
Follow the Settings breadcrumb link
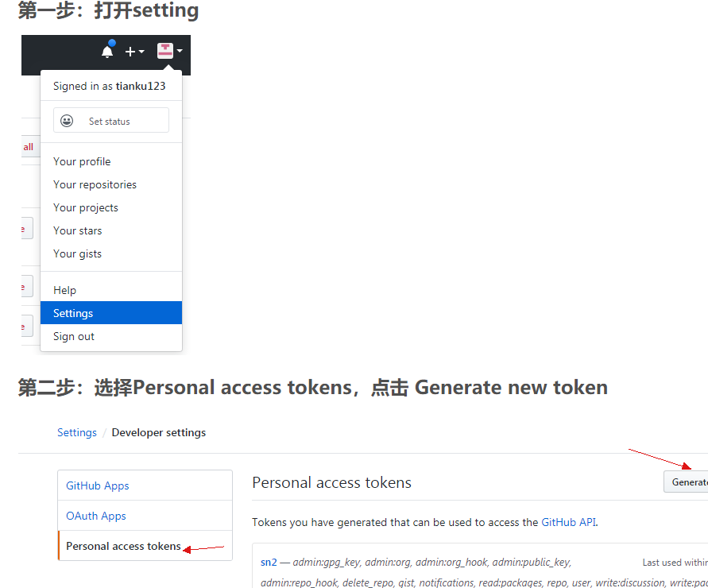click(x=77, y=432)
